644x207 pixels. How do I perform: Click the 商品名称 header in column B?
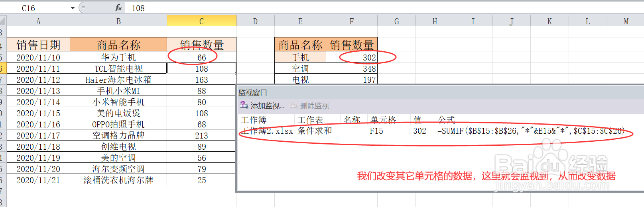(x=118, y=45)
